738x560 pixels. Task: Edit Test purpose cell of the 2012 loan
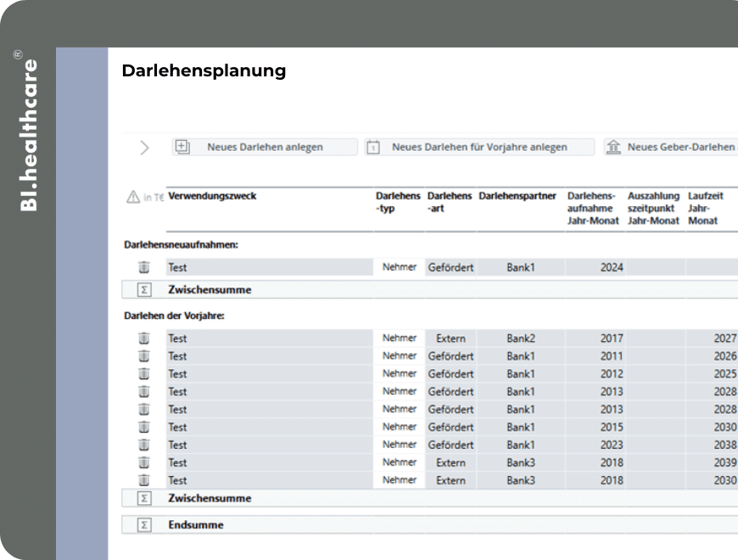[x=270, y=374]
